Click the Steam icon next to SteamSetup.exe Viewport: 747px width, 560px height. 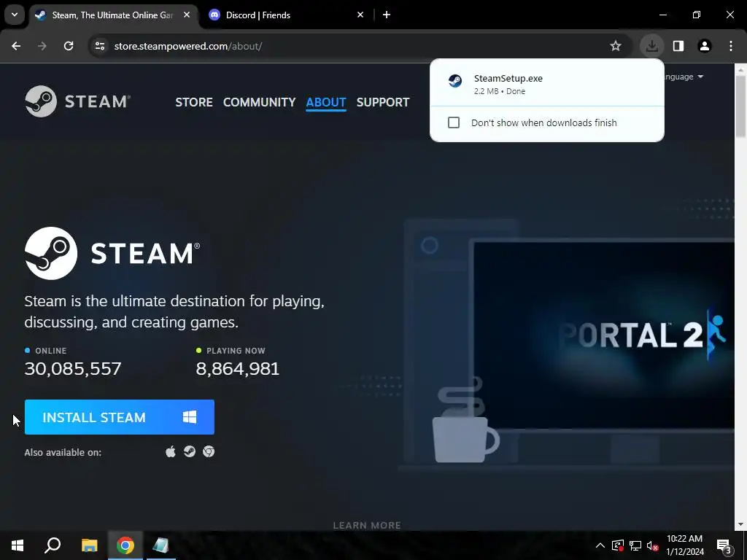click(455, 81)
